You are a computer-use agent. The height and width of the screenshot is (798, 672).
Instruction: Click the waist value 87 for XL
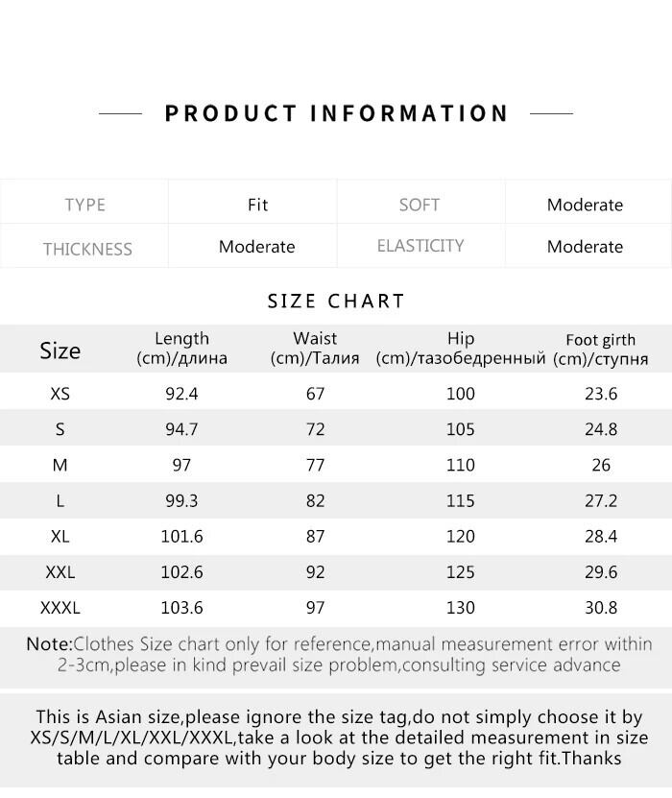coord(315,537)
